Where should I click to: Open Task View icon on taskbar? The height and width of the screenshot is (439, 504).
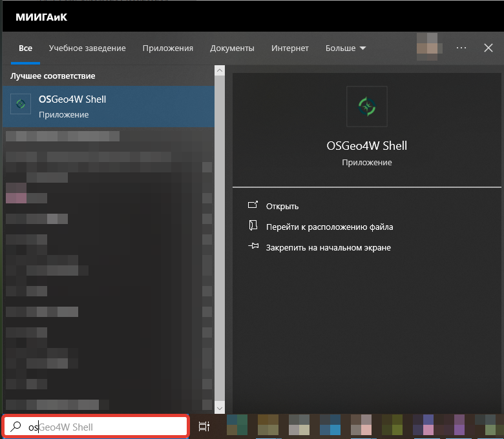click(204, 427)
